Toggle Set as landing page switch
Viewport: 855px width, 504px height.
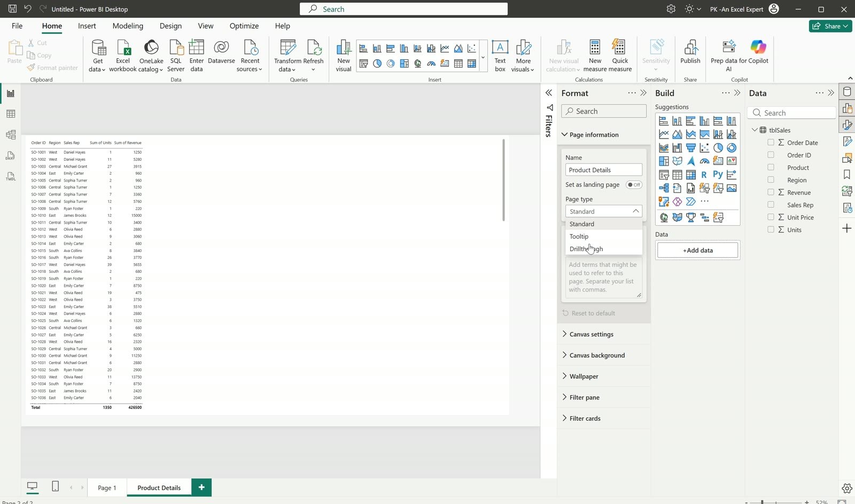pos(634,185)
